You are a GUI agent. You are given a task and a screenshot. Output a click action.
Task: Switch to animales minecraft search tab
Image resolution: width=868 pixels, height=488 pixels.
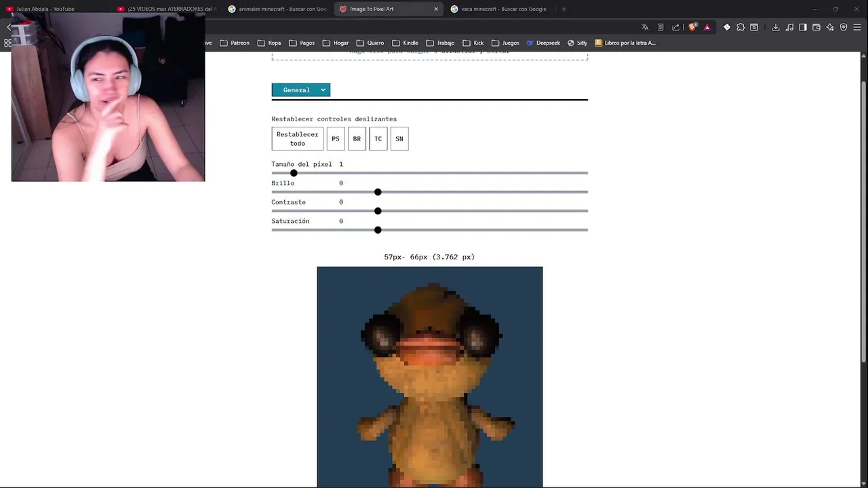point(278,9)
